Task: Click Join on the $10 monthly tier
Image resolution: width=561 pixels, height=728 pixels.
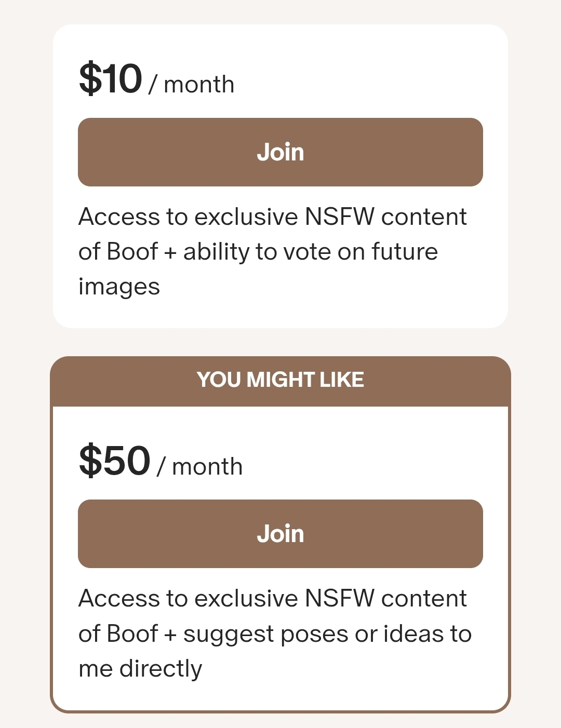Action: click(280, 152)
